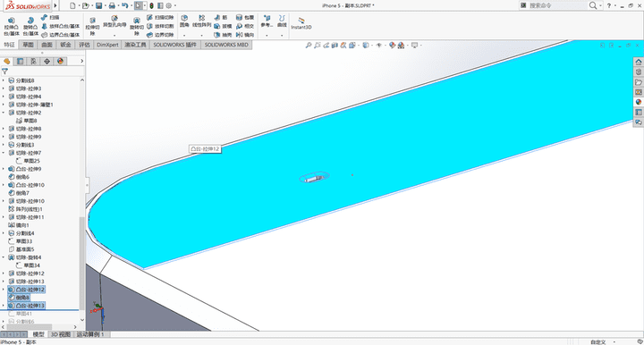Switch to the DimXpert tab
This screenshot has width=644, height=345.
click(107, 45)
